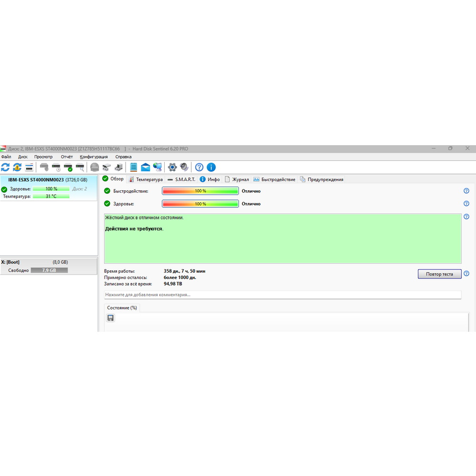Image resolution: width=476 pixels, height=476 pixels.
Task: Click the Повтор теста button
Action: coord(439,274)
